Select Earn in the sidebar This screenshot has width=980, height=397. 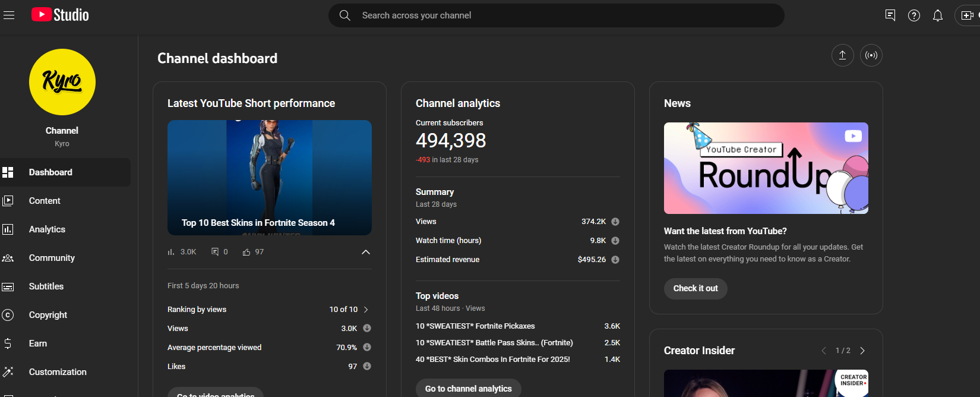coord(65,344)
